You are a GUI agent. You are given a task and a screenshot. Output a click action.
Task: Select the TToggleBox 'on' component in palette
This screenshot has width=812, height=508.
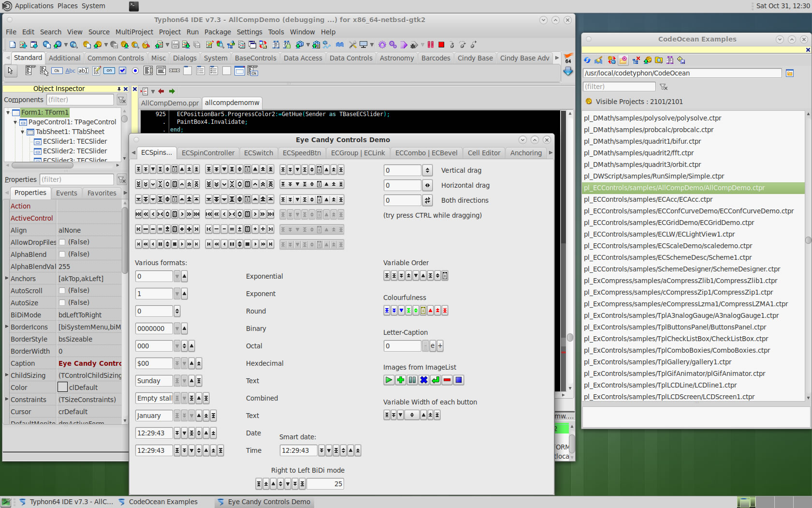click(109, 71)
